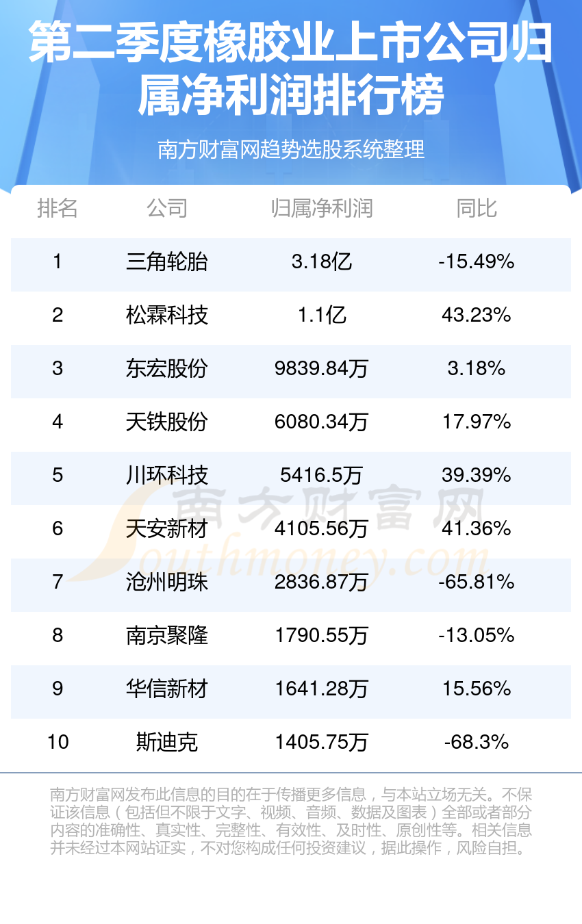The image size is (582, 924).
Task: Click the 南京聚隆 company entry
Action: coord(166,635)
